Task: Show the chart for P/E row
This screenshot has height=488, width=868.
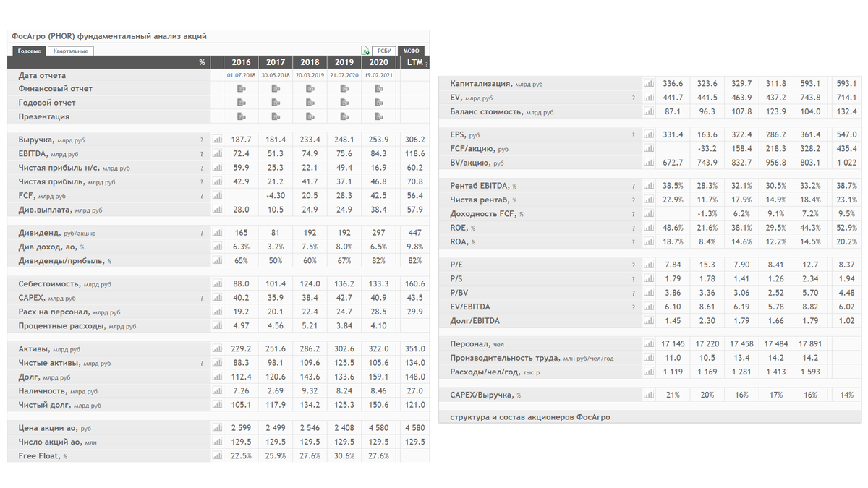Action: [649, 265]
